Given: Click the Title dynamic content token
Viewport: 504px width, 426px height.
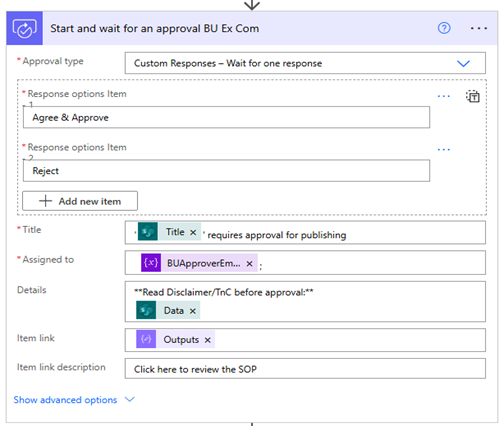Looking at the screenshot, I should (x=169, y=232).
